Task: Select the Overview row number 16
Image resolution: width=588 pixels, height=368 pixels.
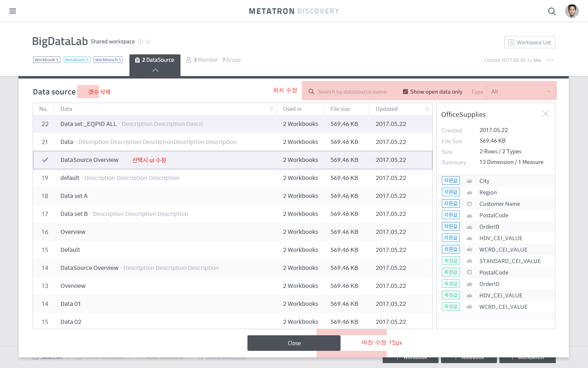Action: (233, 232)
